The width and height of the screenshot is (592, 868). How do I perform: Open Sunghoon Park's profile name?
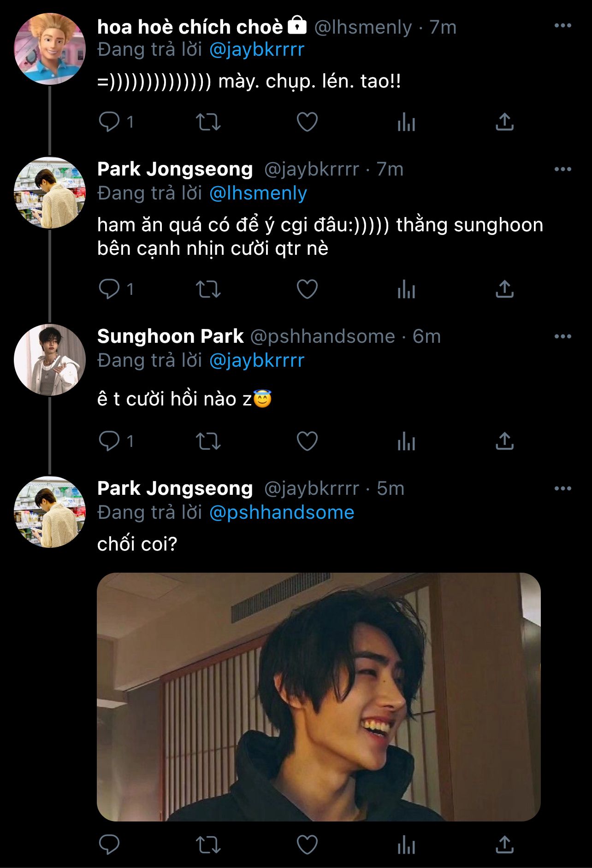(170, 336)
